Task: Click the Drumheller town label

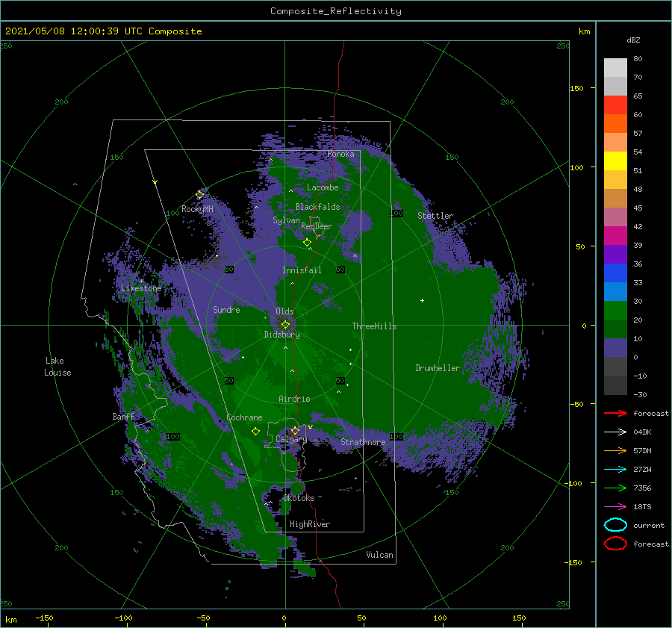Action: click(438, 368)
